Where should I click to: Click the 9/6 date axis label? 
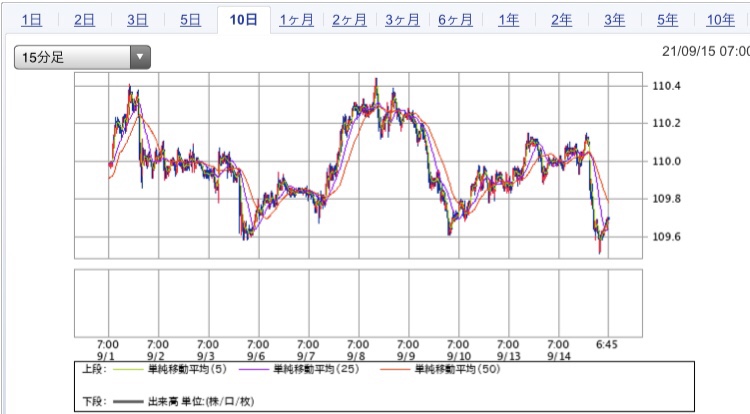(x=256, y=356)
